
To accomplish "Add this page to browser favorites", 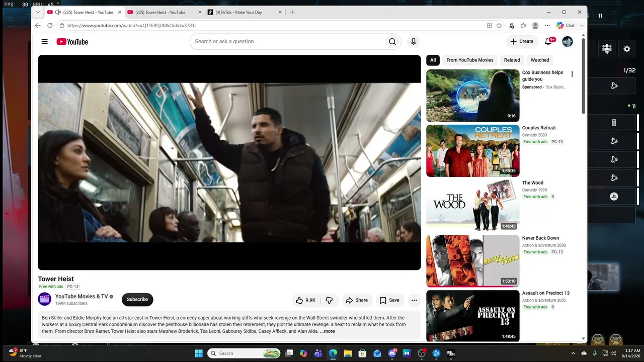I will [499, 26].
